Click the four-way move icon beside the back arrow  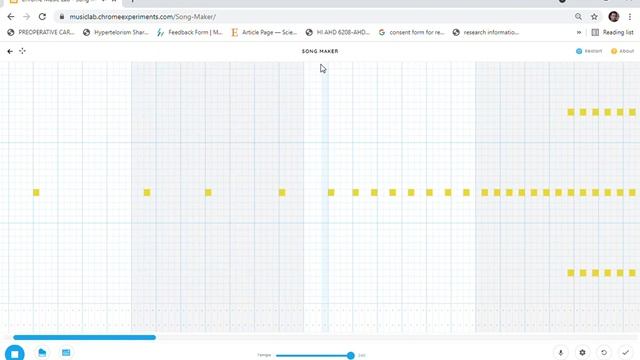point(22,51)
